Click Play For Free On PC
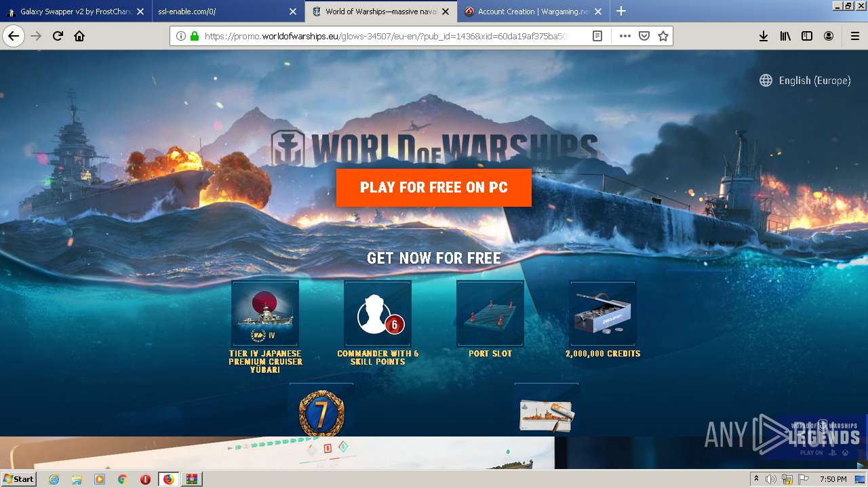 click(434, 188)
